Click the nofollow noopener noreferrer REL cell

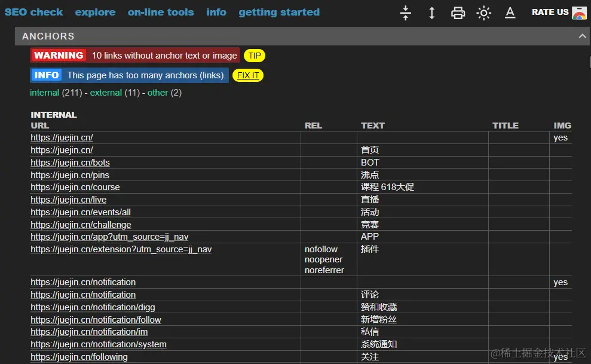click(324, 259)
